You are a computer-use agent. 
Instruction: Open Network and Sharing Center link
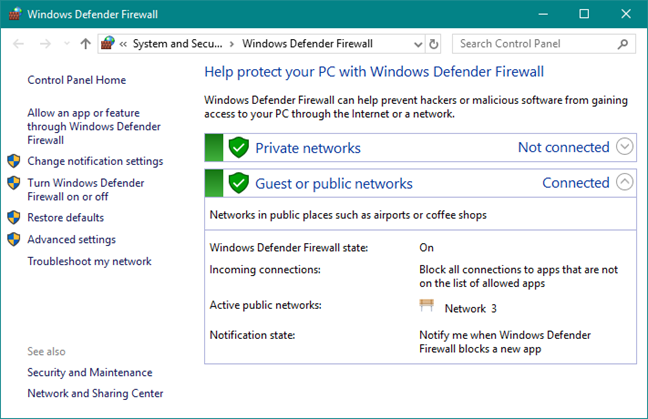click(x=95, y=393)
